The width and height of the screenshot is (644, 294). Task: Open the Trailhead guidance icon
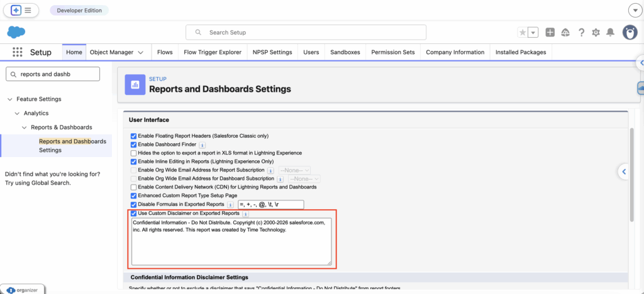(565, 33)
